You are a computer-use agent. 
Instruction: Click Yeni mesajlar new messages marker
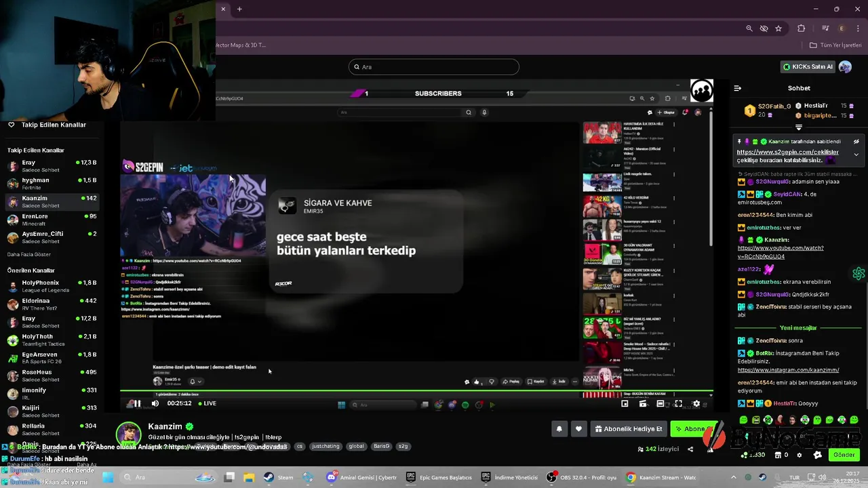[x=799, y=328]
